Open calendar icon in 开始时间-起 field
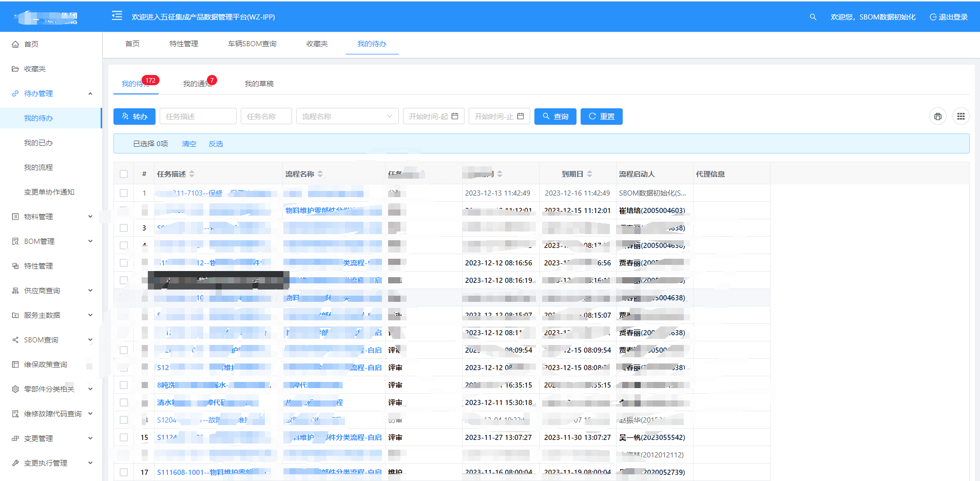 [455, 117]
